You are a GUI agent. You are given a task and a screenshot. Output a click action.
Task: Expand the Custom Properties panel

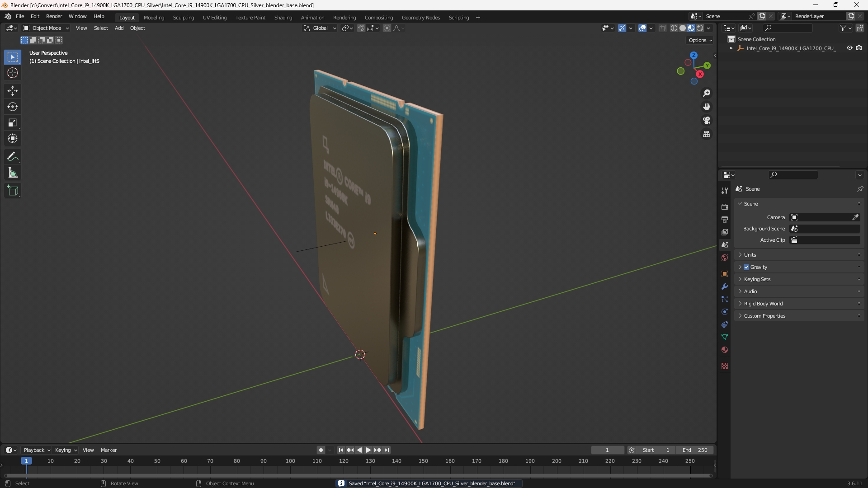coord(799,316)
